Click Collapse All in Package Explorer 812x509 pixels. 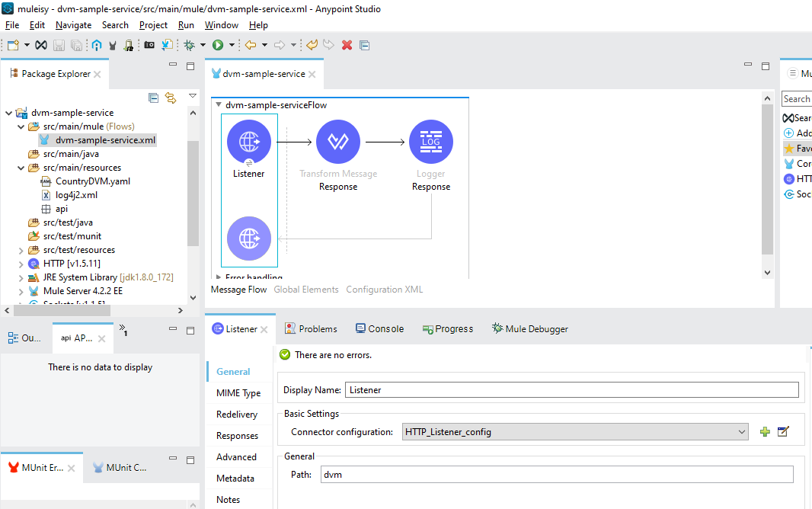tap(153, 98)
